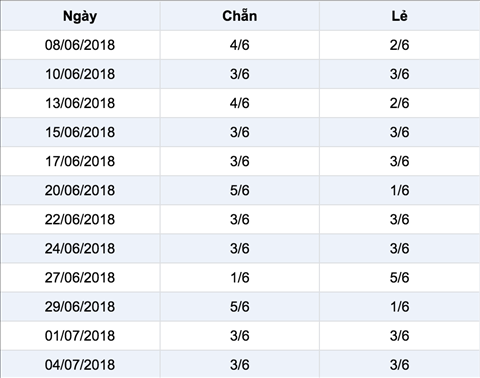This screenshot has height=378, width=480.
Task: Select the date cell 08/06/2018
Action: [80, 45]
